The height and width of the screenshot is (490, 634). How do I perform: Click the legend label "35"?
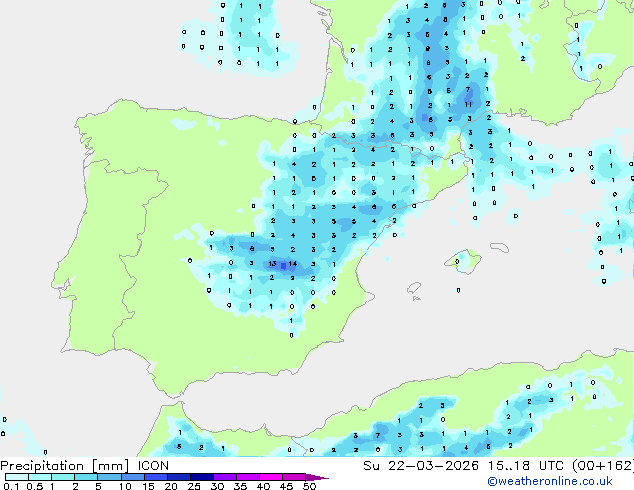click(240, 486)
